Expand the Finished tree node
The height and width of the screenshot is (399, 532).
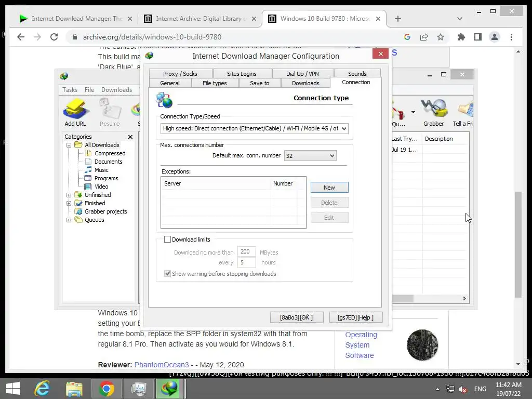69,203
